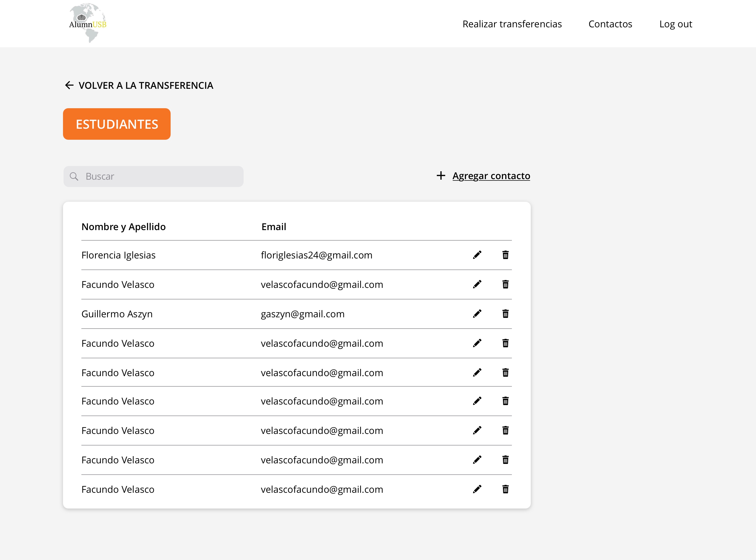This screenshot has height=560, width=756.
Task: Click VOLVER A LA TRANSFERENCIA link
Action: point(146,85)
